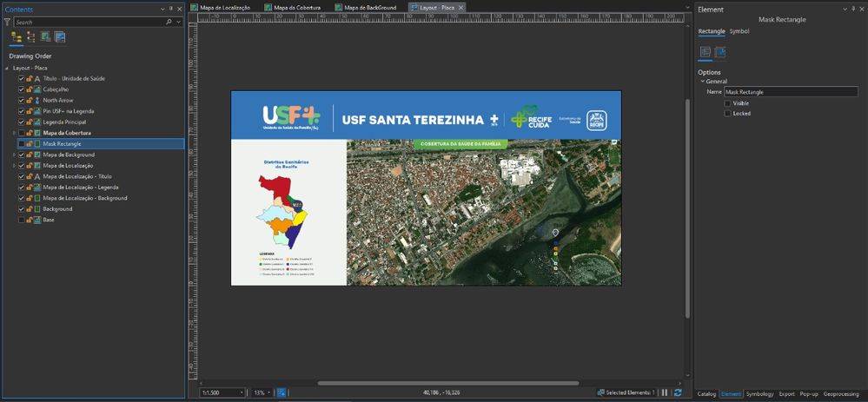Viewport: 868px width, 402px height.
Task: Click lock icon beside North Arrow
Action: coord(30,100)
